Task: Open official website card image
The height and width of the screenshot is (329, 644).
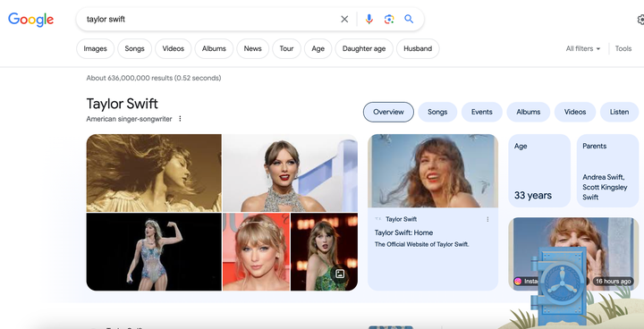Action: click(433, 171)
